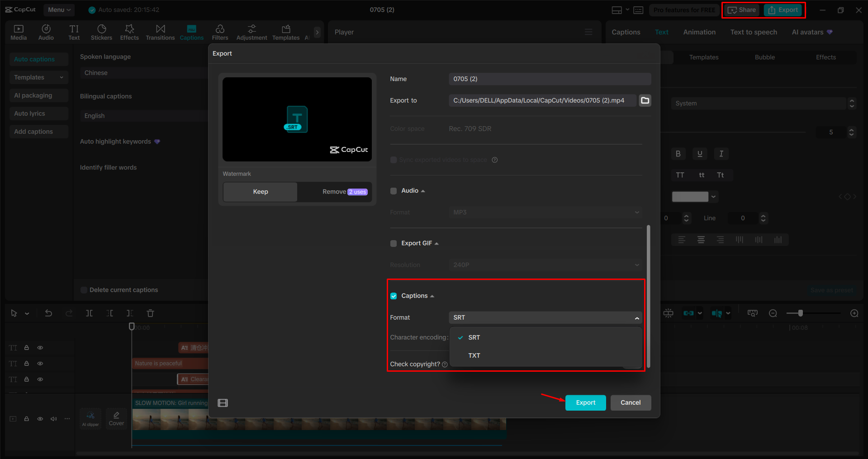The image size is (868, 459).
Task: Select the Filters tool
Action: pyautogui.click(x=220, y=32)
